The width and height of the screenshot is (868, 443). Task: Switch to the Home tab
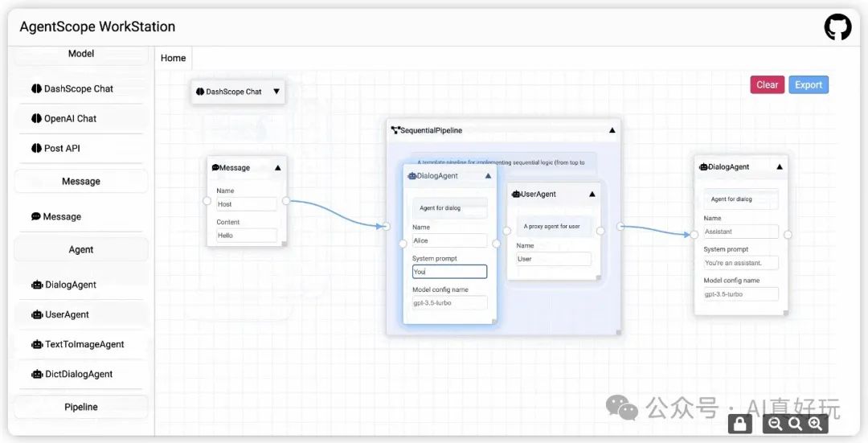(174, 58)
